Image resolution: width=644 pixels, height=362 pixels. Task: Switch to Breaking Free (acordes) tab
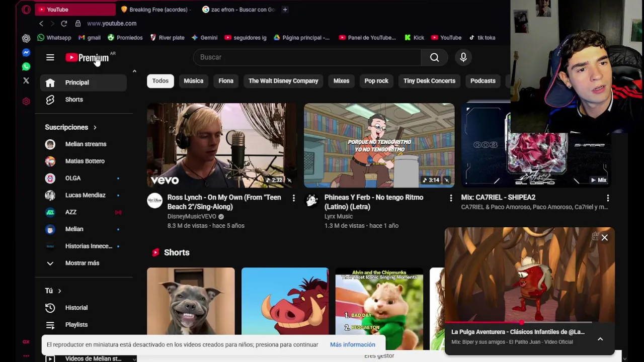[x=157, y=10]
